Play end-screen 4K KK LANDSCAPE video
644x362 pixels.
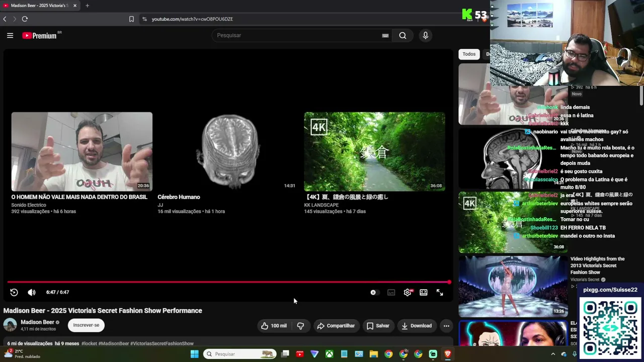click(374, 151)
